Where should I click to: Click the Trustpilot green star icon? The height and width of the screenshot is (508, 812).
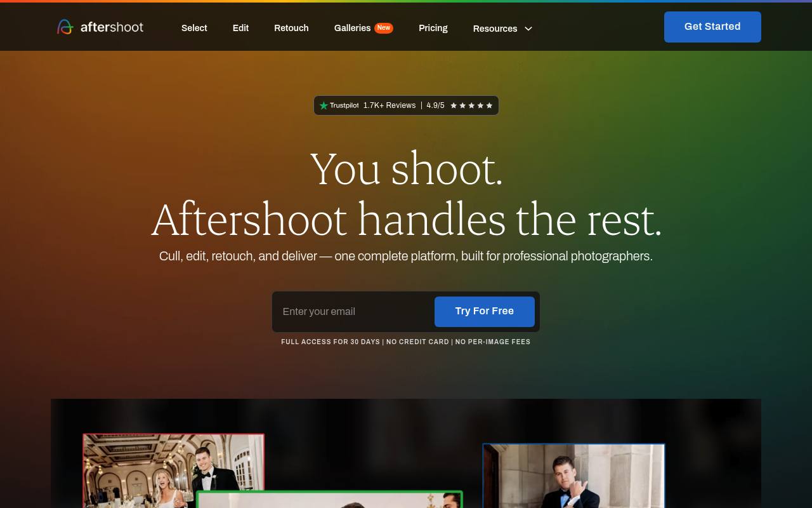pyautogui.click(x=324, y=105)
